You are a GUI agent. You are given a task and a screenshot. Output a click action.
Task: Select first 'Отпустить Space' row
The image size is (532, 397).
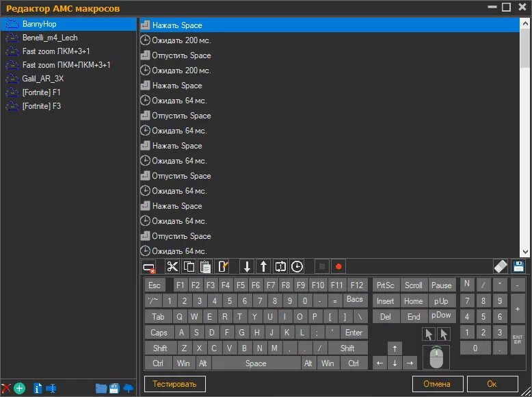click(x=330, y=55)
